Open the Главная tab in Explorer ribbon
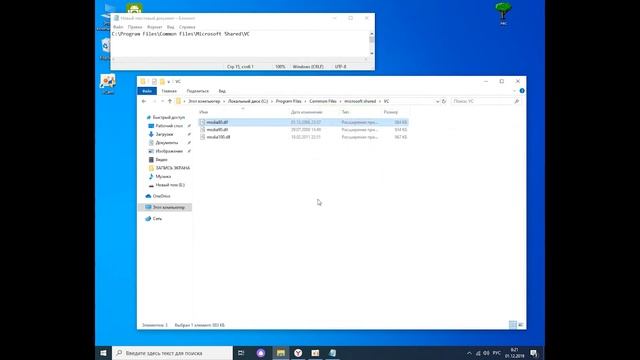640x360 pixels. (x=169, y=91)
